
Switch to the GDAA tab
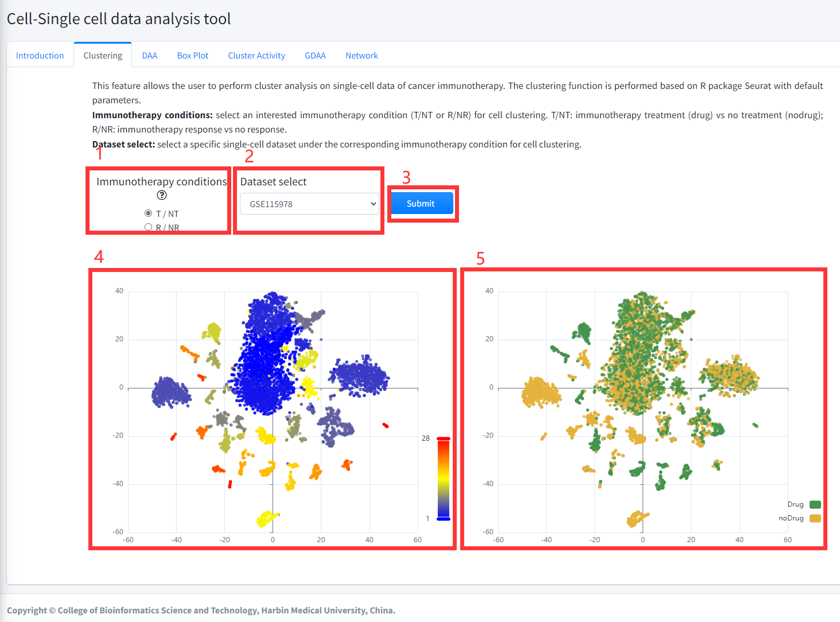coord(315,56)
